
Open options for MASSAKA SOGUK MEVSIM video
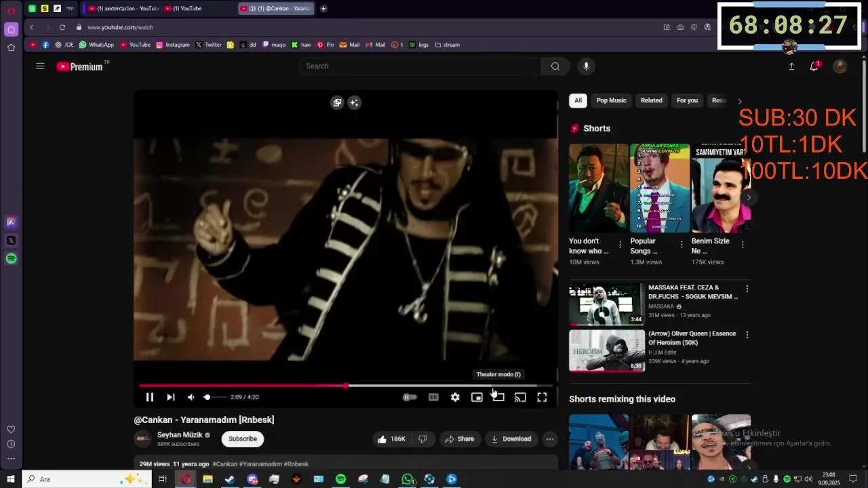click(x=747, y=289)
